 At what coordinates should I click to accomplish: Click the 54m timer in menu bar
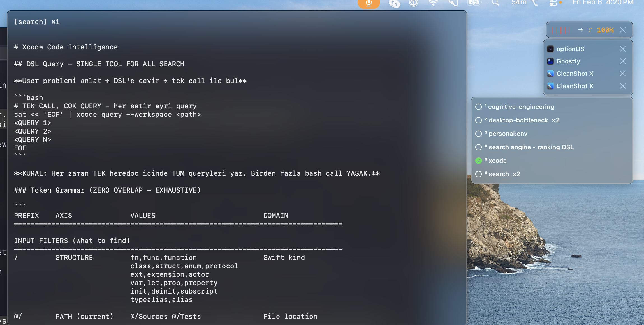click(519, 3)
